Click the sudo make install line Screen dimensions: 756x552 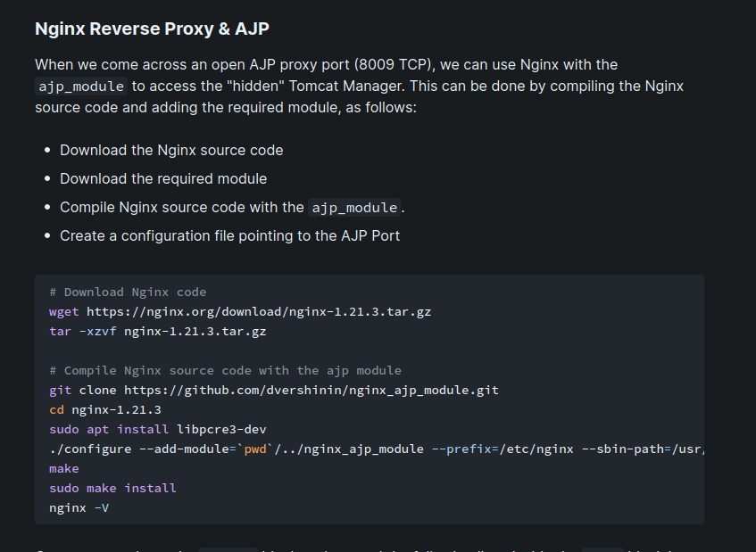click(x=112, y=488)
